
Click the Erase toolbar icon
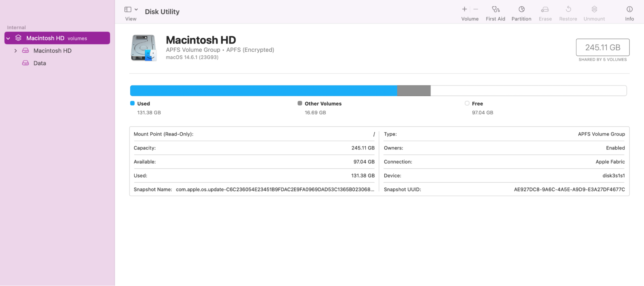point(545,9)
